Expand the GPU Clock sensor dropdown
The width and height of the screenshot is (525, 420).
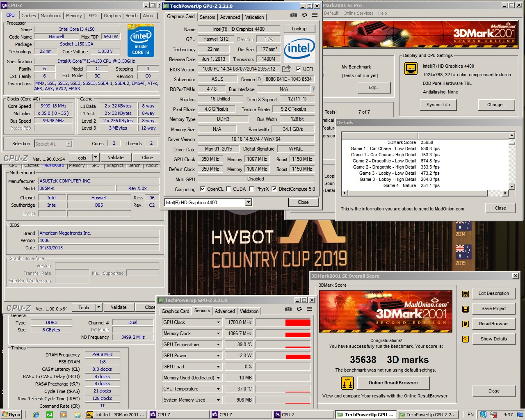click(219, 322)
